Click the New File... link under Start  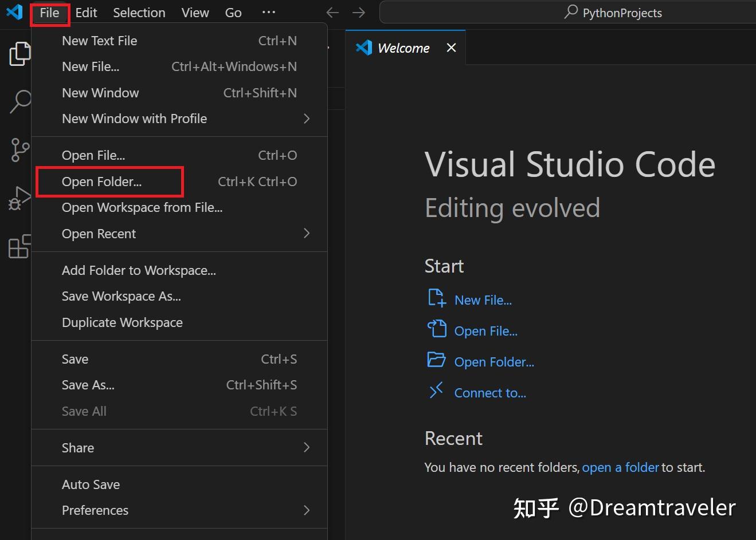coord(483,300)
